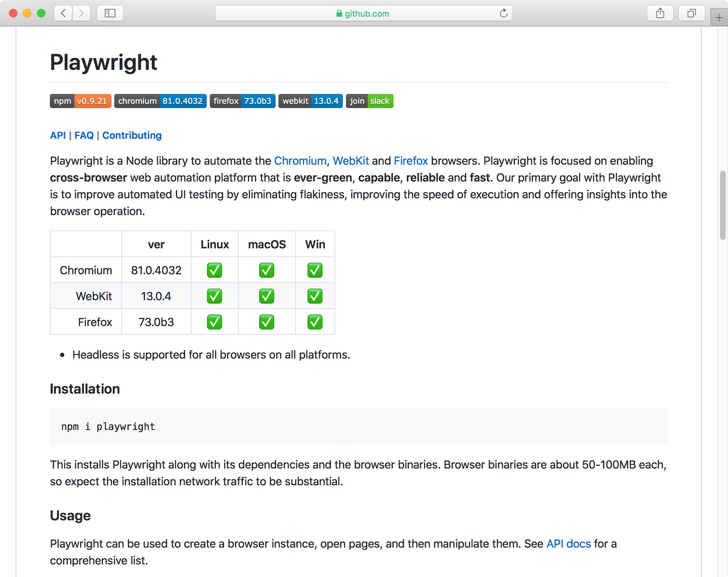Image resolution: width=728 pixels, height=577 pixels.
Task: Click the Firefox macOS check mark
Action: 266,322
